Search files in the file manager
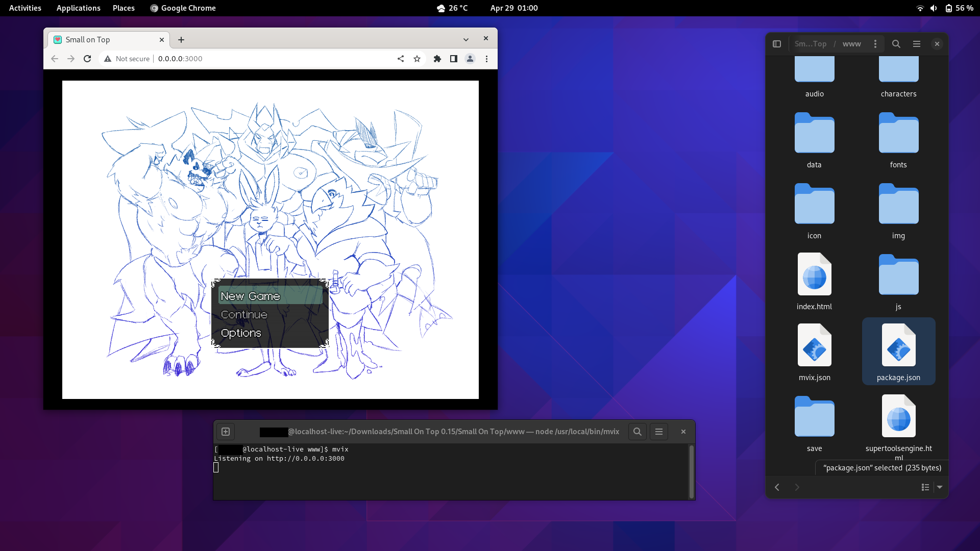Image resolution: width=980 pixels, height=551 pixels. click(x=896, y=44)
